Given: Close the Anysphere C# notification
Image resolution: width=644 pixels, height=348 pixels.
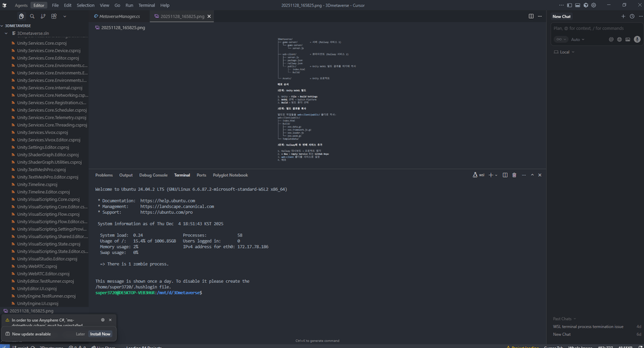Looking at the screenshot, I should pos(110,320).
